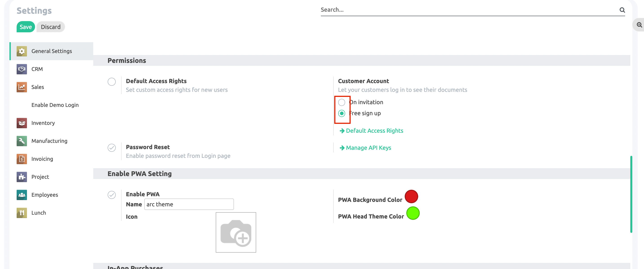
Task: Open Inventory via its box icon
Action: [x=22, y=123]
